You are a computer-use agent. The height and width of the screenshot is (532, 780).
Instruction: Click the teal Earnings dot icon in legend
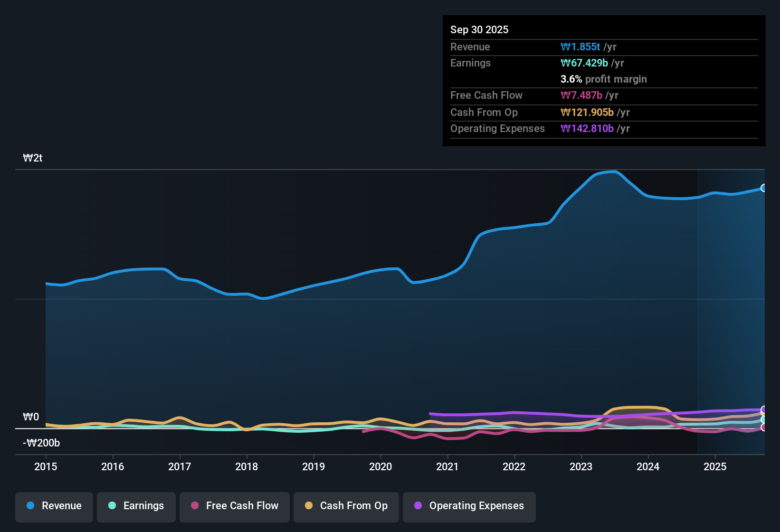pyautogui.click(x=112, y=506)
